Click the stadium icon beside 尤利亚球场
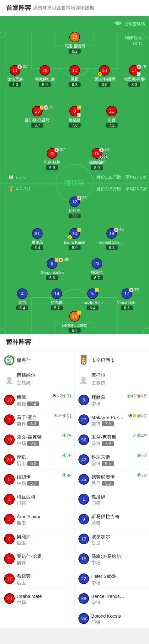Viewport: 149px width, 644px height. coord(118,23)
